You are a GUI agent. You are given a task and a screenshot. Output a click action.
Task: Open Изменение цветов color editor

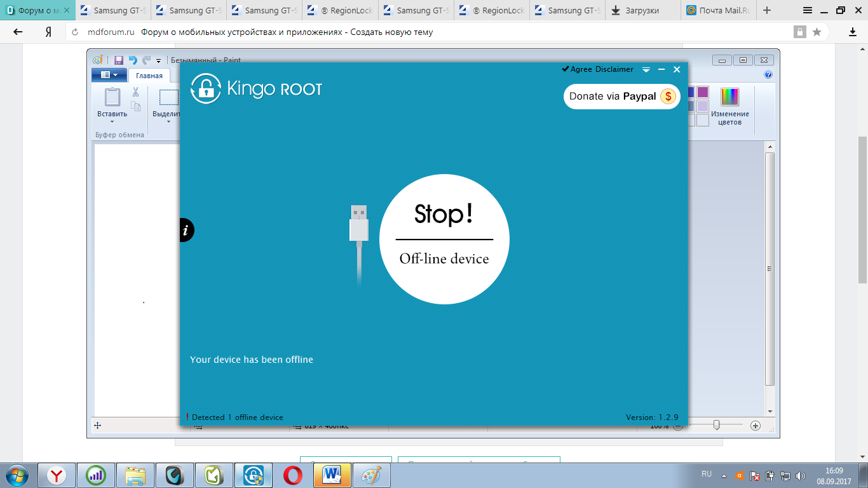tap(729, 106)
